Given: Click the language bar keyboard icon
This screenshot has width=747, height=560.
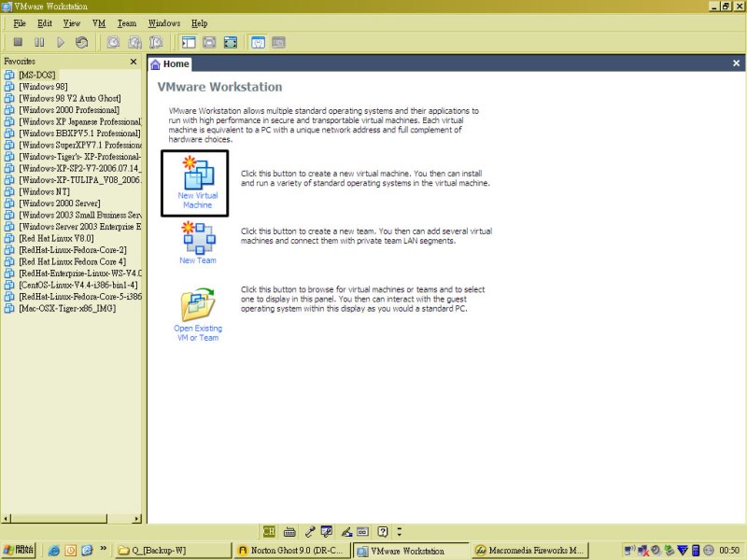Looking at the screenshot, I should [289, 531].
